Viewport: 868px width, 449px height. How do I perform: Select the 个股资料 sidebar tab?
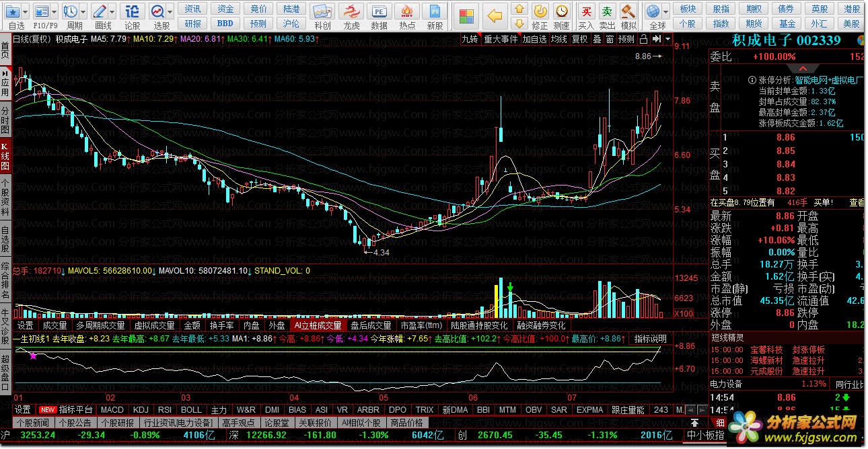click(5, 196)
